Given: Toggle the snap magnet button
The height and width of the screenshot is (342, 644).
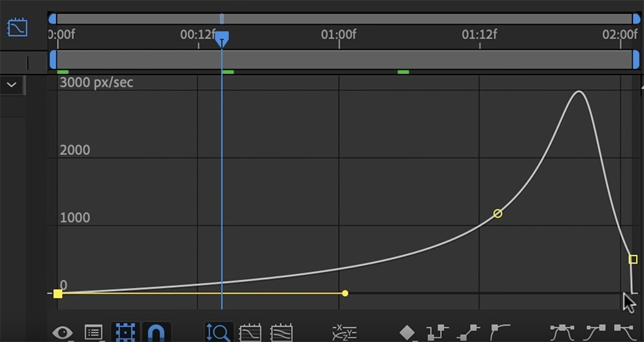Looking at the screenshot, I should (156, 333).
